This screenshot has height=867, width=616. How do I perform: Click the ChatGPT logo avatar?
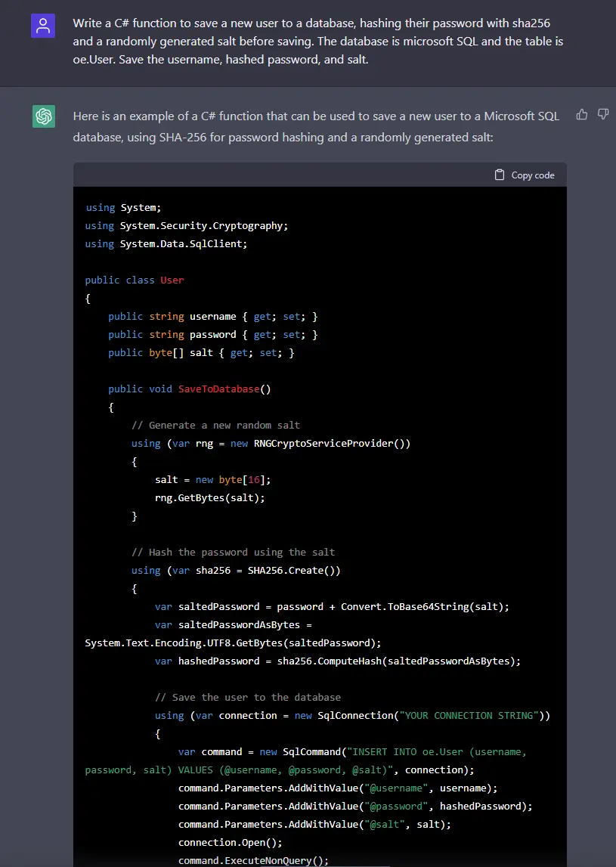(43, 116)
